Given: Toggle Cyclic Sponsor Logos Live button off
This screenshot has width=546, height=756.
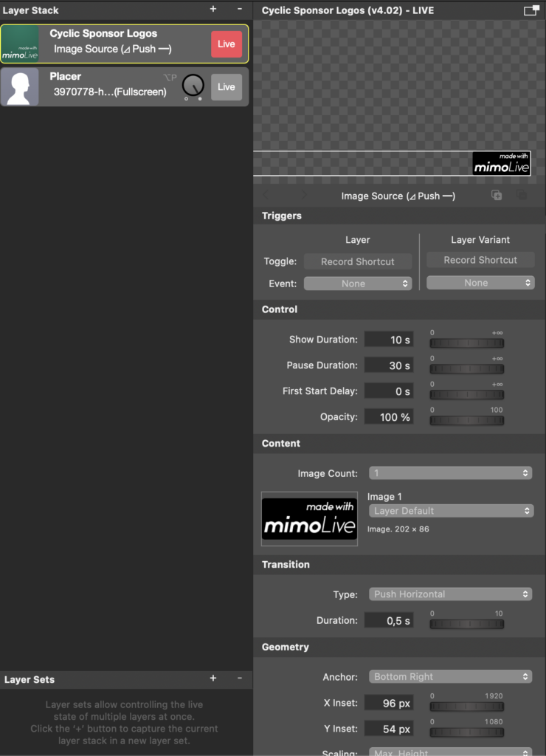Looking at the screenshot, I should pyautogui.click(x=227, y=44).
